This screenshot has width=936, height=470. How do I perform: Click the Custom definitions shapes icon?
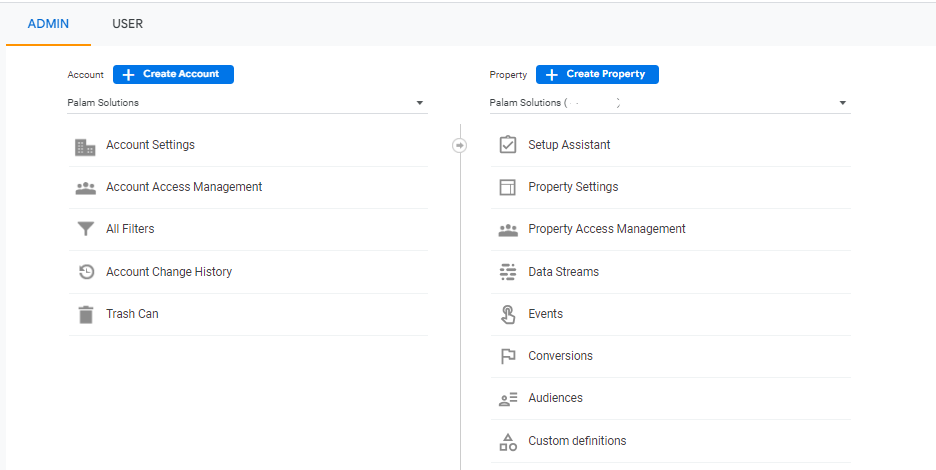click(508, 441)
